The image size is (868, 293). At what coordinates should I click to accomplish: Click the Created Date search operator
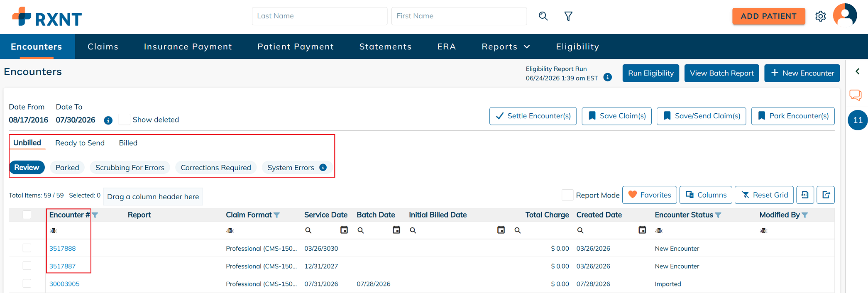pos(580,230)
